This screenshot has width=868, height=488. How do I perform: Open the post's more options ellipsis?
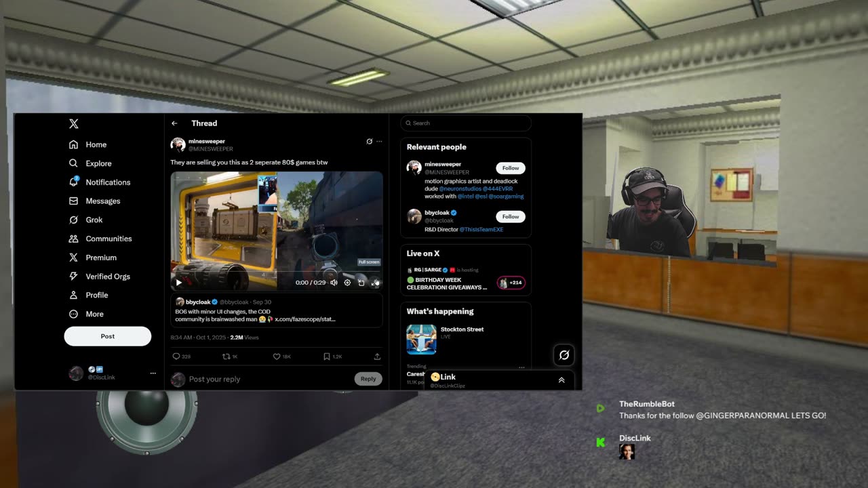[x=379, y=142]
